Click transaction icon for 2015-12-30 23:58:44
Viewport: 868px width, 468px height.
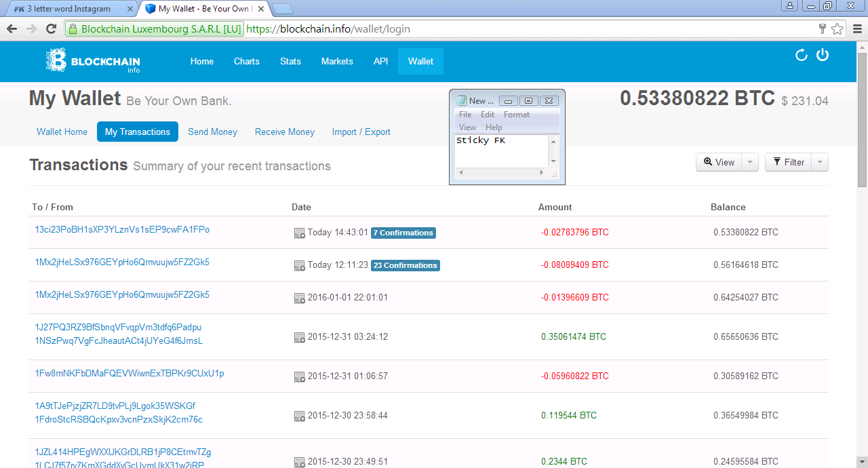tap(299, 416)
